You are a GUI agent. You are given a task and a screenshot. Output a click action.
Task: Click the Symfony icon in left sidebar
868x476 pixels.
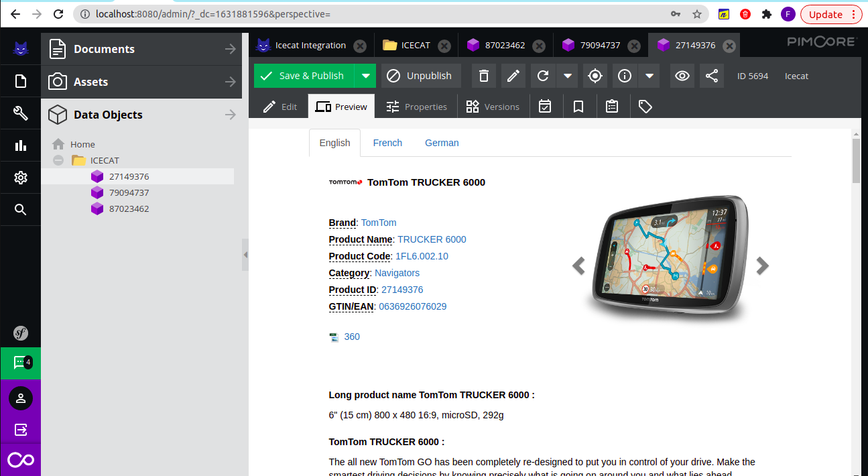[20, 333]
